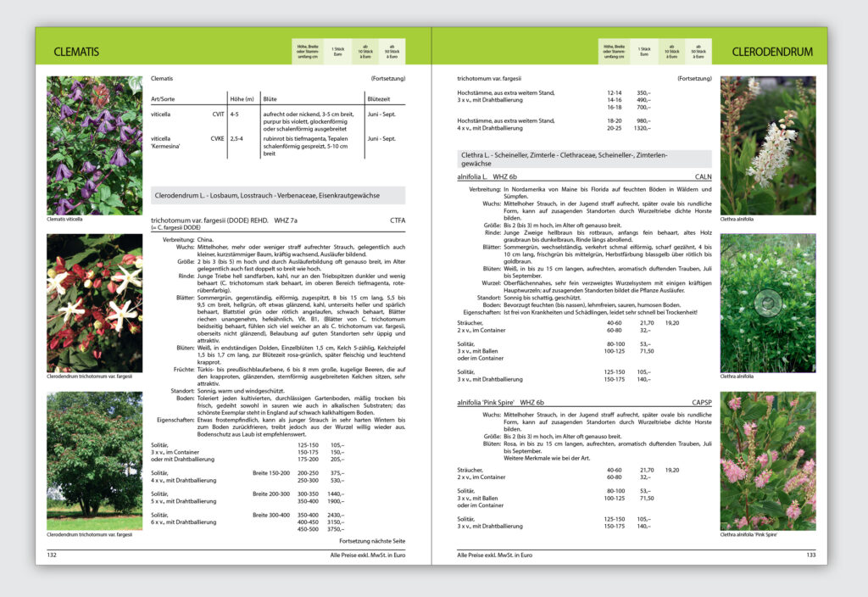Click page number 133
Image resolution: width=868 pixels, height=597 pixels.
point(810,554)
